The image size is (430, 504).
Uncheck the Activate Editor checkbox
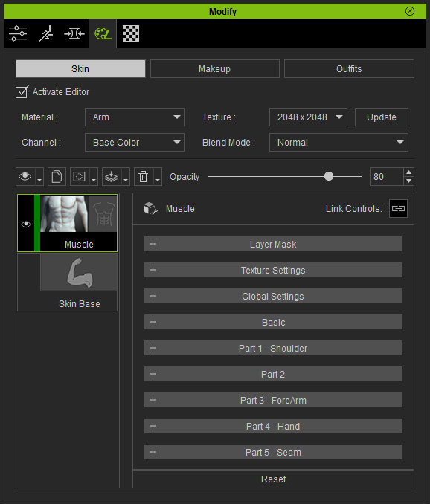tap(22, 92)
